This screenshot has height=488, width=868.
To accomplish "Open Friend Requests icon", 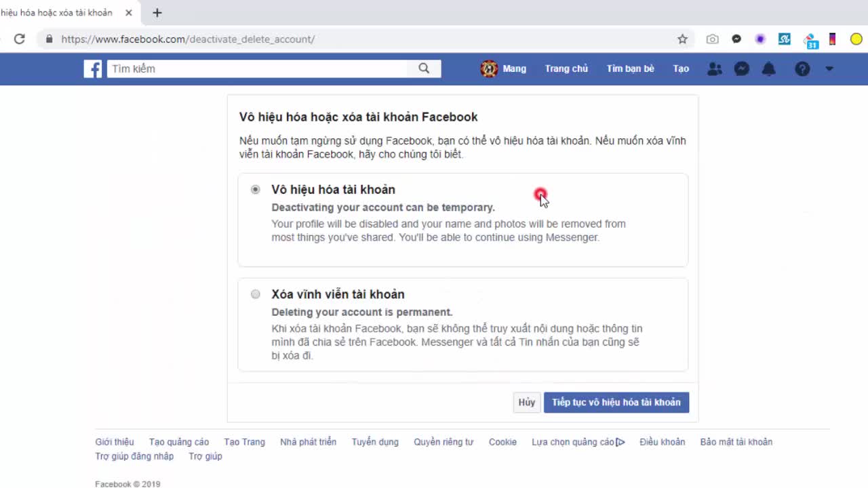I will [x=715, y=68].
